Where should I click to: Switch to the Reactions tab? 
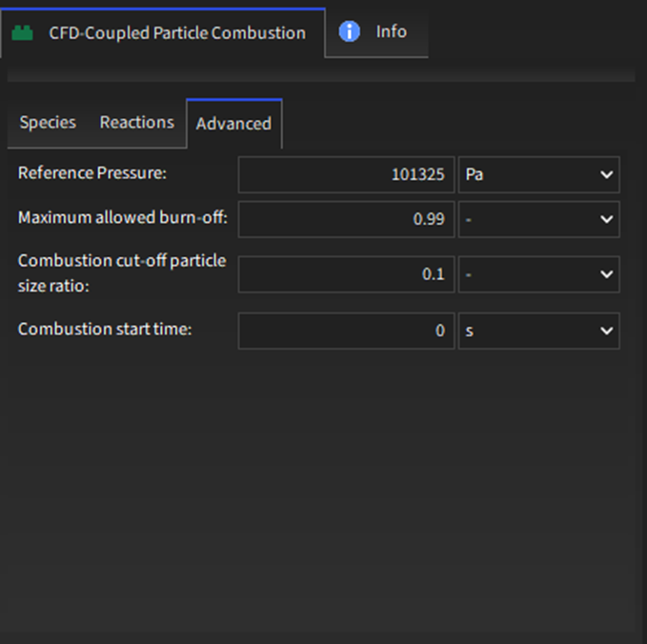137,123
